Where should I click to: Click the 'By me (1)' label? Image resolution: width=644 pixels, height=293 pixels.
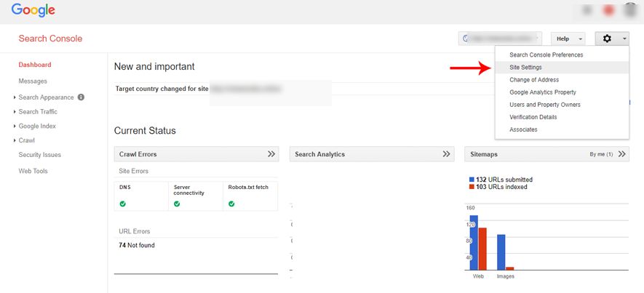click(601, 154)
